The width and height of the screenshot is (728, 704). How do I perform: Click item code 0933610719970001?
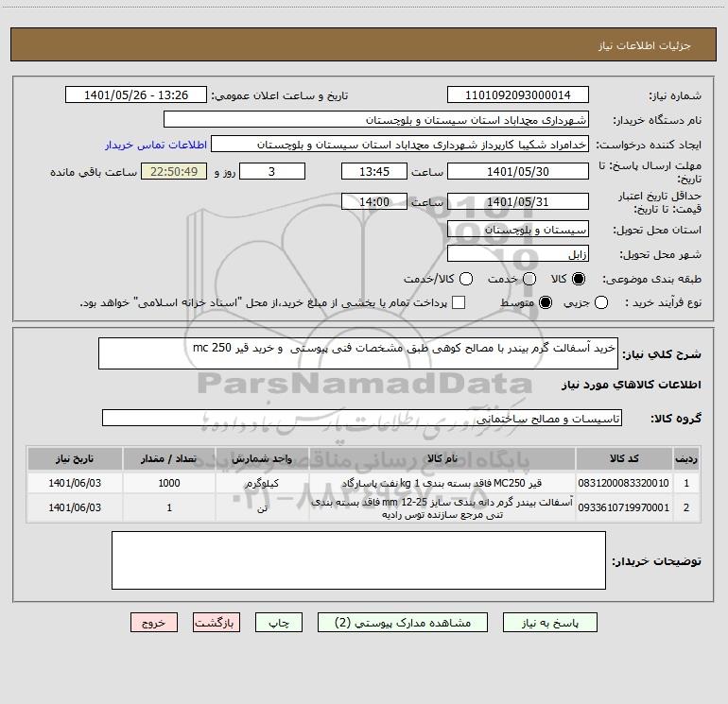click(x=624, y=507)
